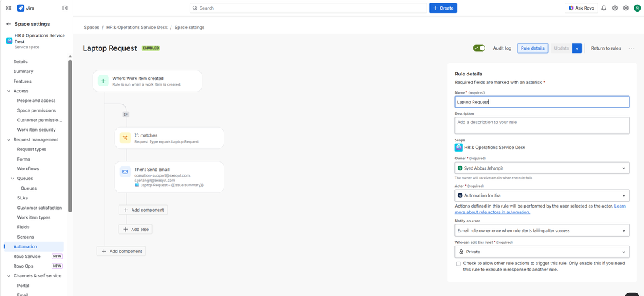Viewport: 644px width, 296px height.
Task: Open the help question mark icon
Action: coord(615,8)
